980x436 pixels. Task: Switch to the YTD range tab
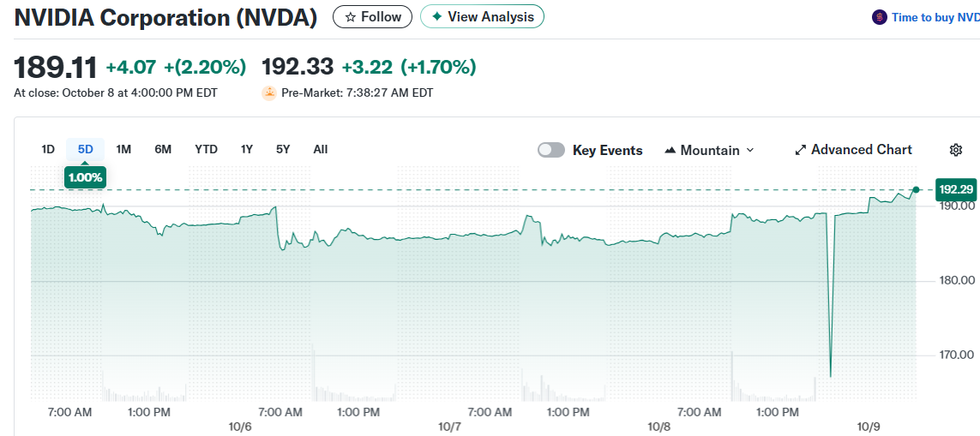click(x=206, y=149)
